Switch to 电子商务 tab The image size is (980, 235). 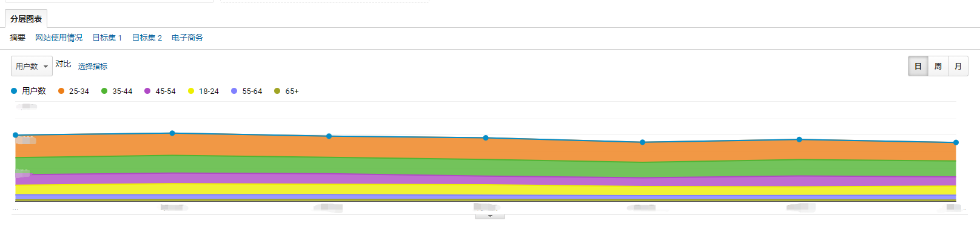pos(187,38)
